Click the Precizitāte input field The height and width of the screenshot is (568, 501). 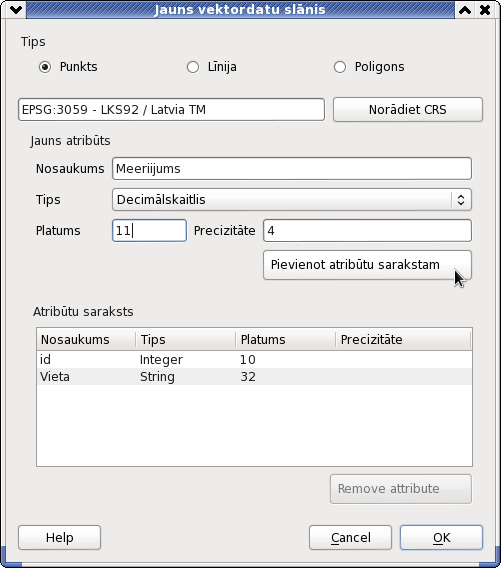click(367, 230)
